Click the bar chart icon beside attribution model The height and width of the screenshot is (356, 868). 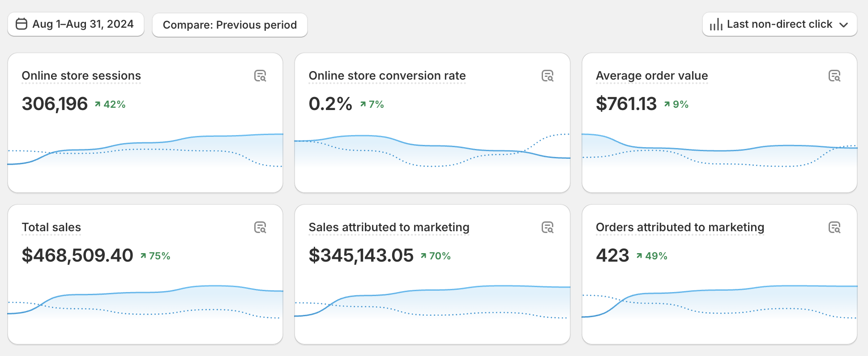[716, 25]
